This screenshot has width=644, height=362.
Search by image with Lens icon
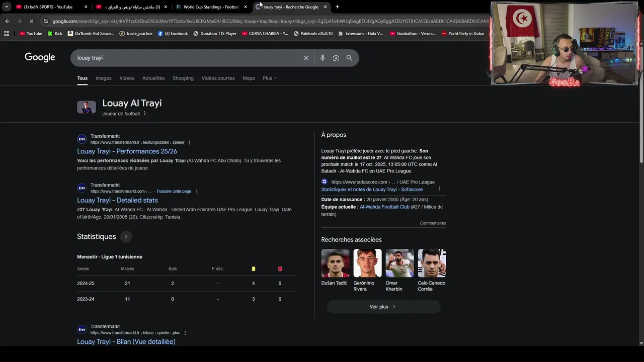(336, 58)
